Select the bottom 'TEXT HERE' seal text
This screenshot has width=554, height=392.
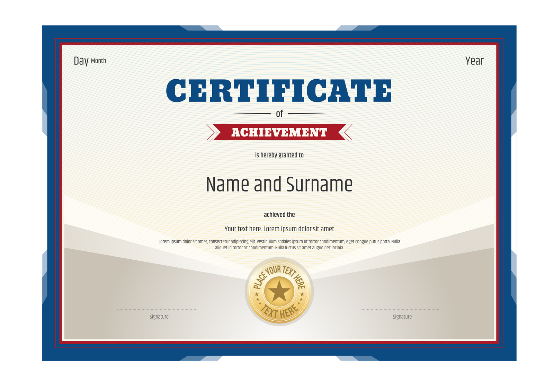[x=279, y=312]
